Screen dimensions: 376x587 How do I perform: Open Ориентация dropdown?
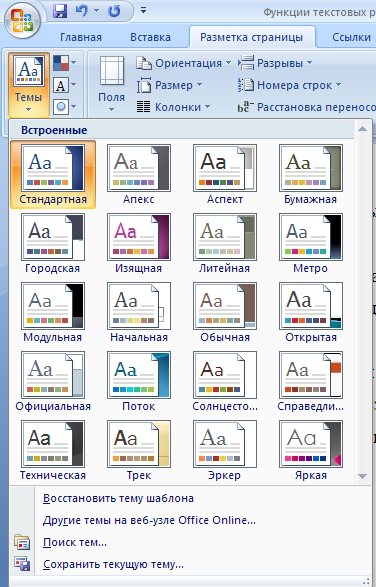(184, 63)
